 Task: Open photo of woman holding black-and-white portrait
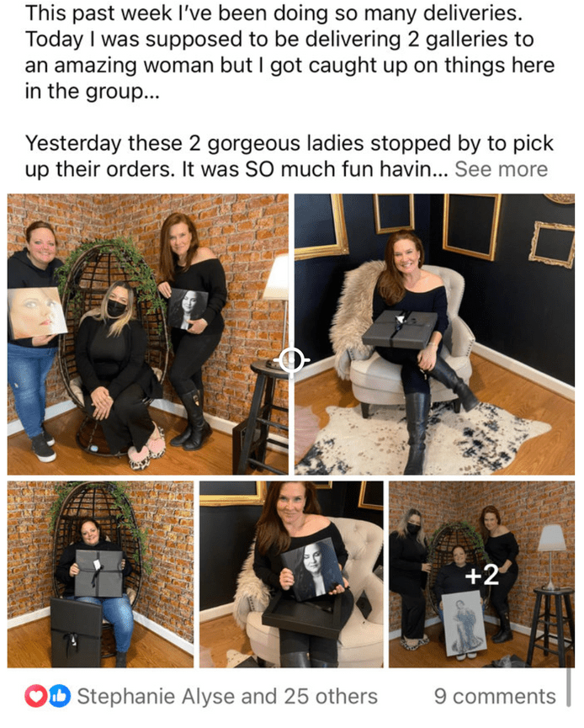291,574
